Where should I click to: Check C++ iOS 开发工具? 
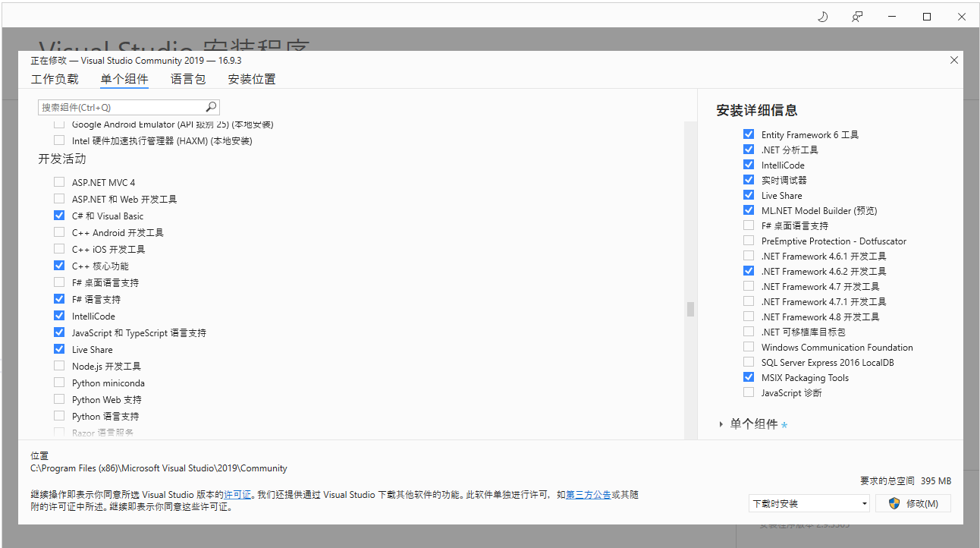click(x=59, y=249)
